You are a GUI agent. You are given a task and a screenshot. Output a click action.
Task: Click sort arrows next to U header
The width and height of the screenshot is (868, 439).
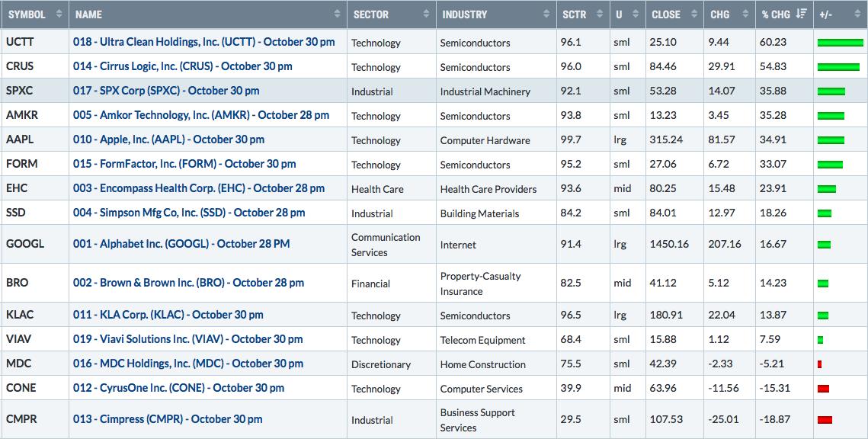point(636,14)
